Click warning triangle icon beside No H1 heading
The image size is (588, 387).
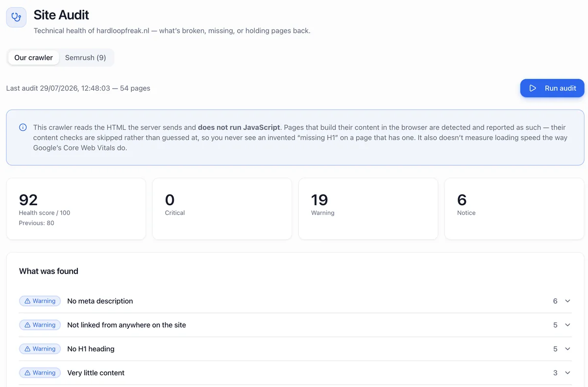tap(27, 349)
